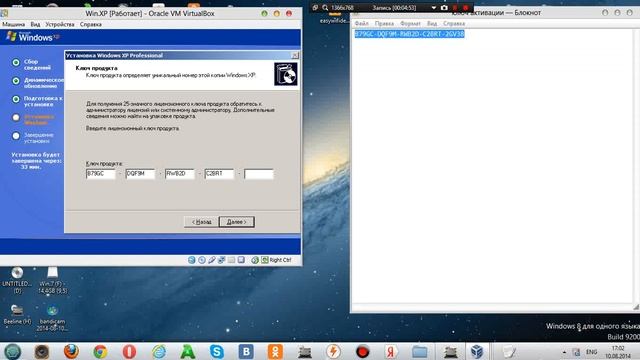Open Bandicam red record taskbar icon
Screen dimensions: 640x360
click(362, 351)
